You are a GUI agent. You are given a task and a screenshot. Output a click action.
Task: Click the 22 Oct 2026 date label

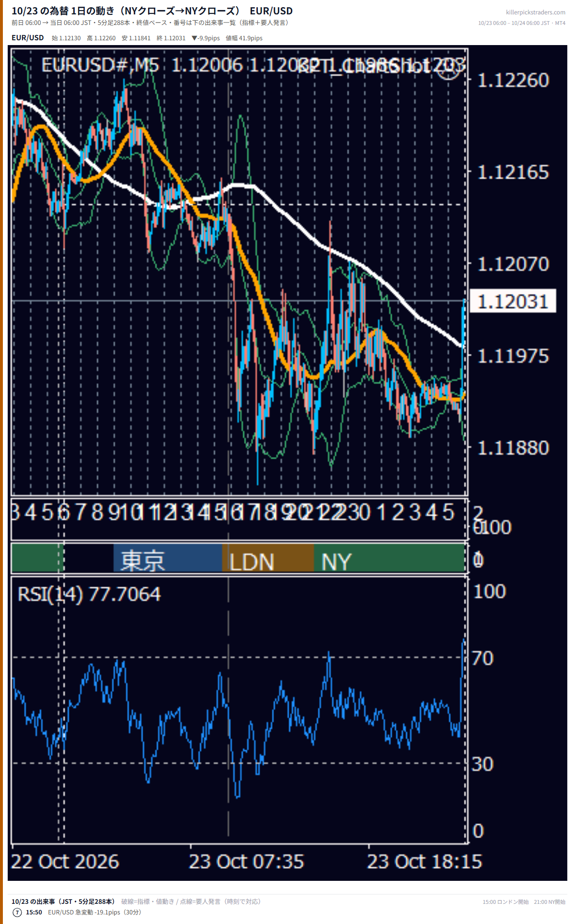tap(65, 861)
